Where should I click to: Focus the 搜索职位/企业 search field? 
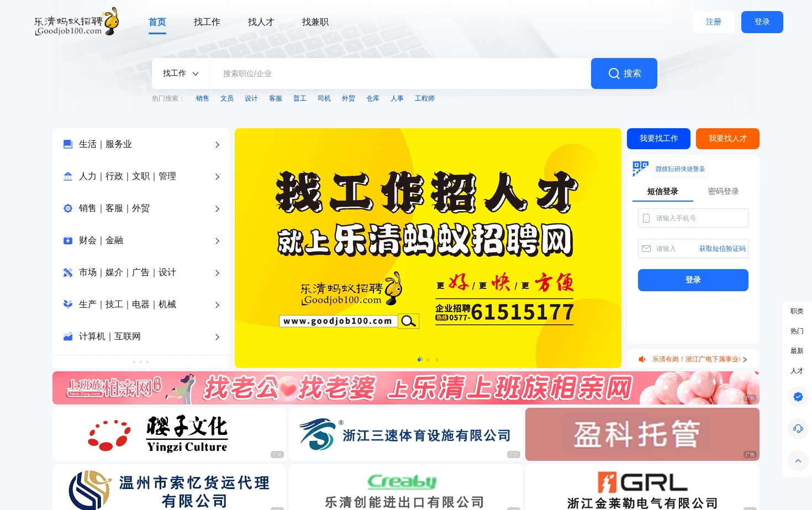point(401,73)
